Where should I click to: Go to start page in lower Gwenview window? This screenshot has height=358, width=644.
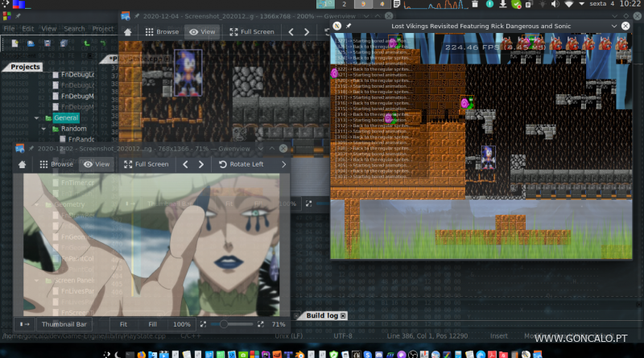(x=23, y=164)
